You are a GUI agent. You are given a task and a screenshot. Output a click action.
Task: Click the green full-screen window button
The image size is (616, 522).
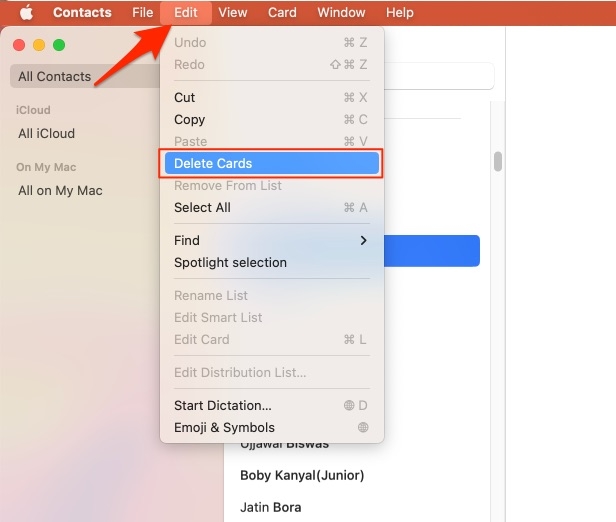tap(59, 45)
